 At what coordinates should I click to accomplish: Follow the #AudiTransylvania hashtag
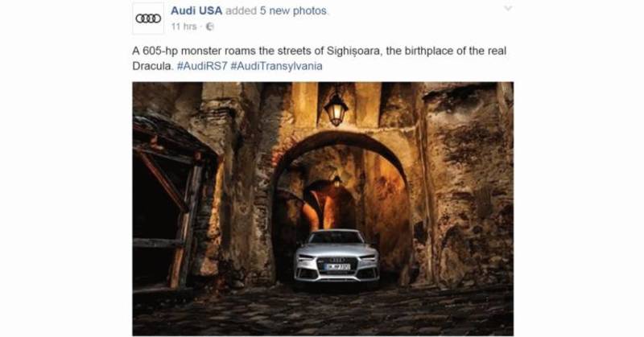point(276,66)
